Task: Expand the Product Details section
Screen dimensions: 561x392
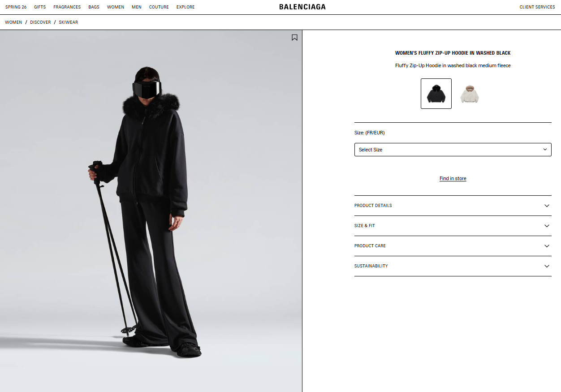Action: 453,206
